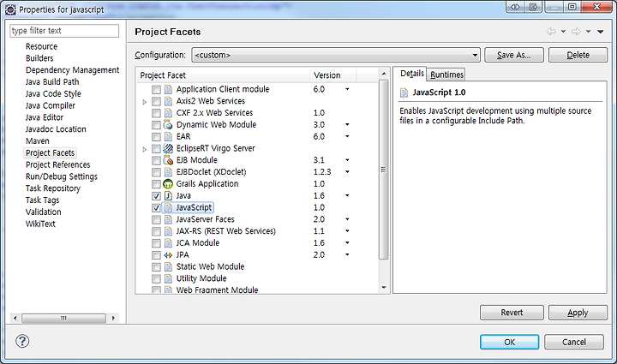Open JavaServer Faces version dropdown
The width and height of the screenshot is (617, 364).
click(x=347, y=219)
